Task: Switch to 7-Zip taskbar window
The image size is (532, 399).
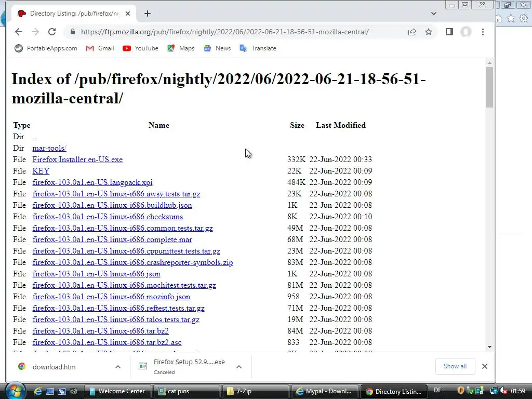Action: pos(256,391)
